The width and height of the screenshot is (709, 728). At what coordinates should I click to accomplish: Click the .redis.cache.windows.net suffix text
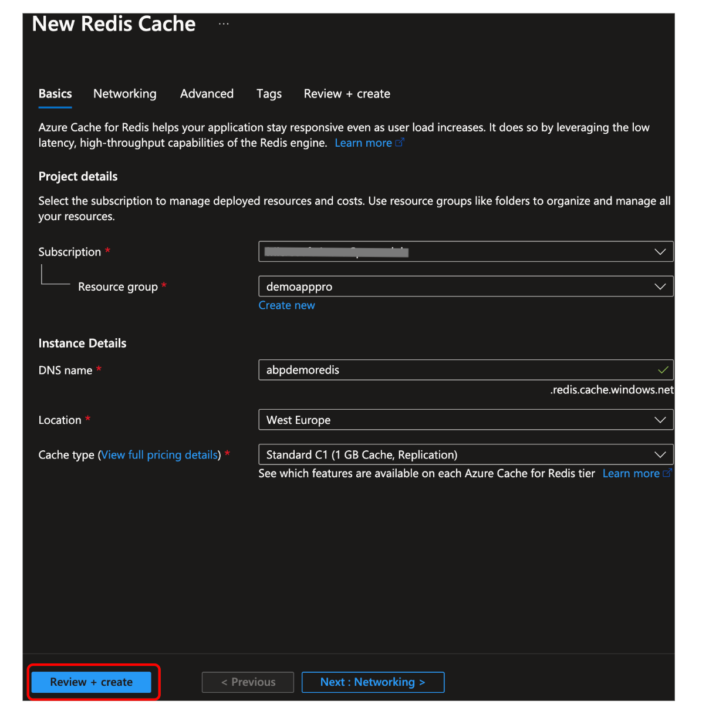pos(612,390)
